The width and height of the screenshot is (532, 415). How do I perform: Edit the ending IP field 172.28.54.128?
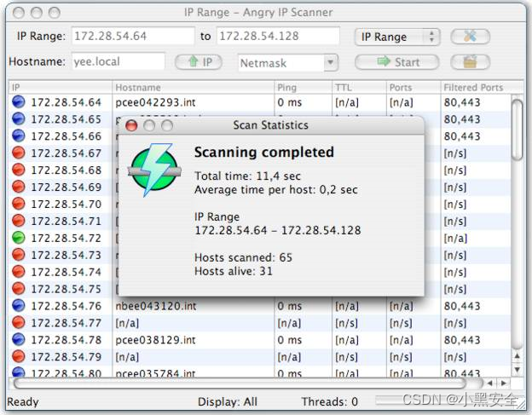click(x=278, y=36)
